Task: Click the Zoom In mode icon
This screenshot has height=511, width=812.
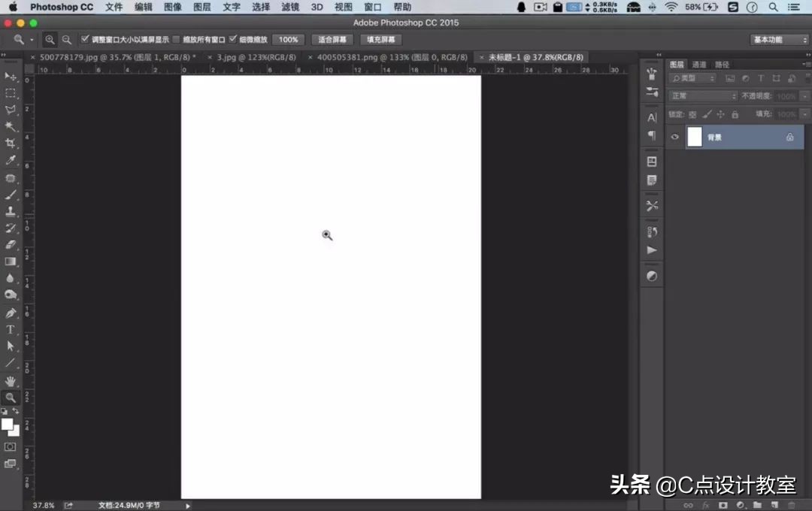Action: 50,39
